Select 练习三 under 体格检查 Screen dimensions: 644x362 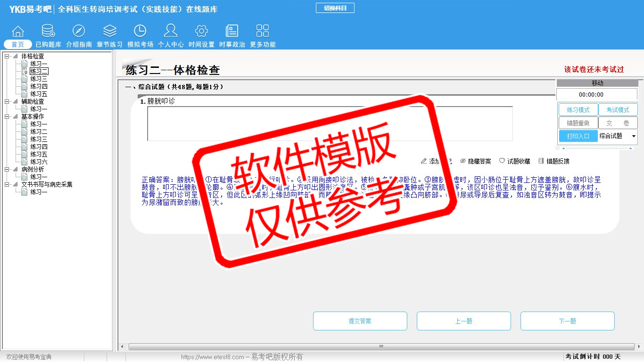pos(39,79)
